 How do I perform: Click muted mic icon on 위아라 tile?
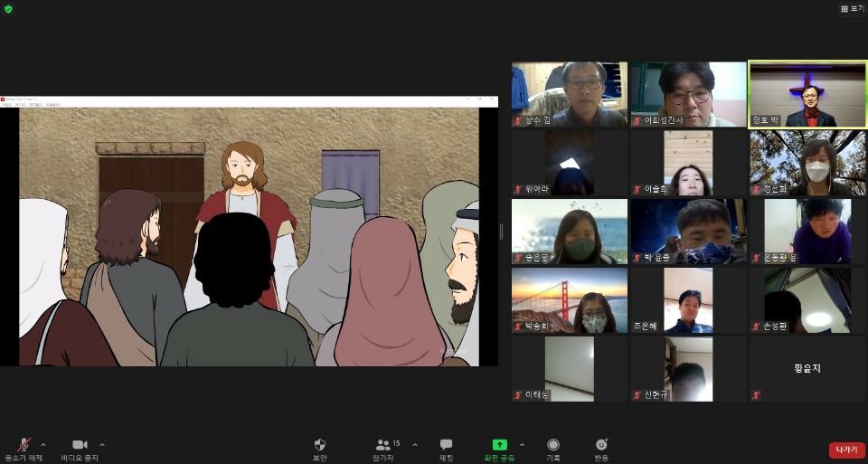pyautogui.click(x=518, y=189)
